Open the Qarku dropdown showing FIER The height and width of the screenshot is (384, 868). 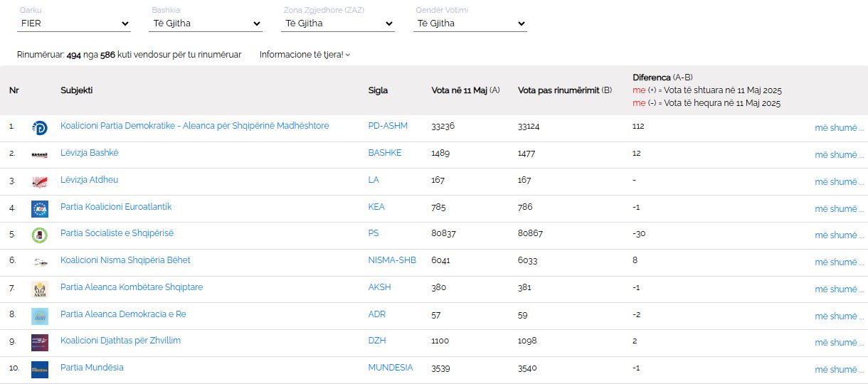[74, 23]
